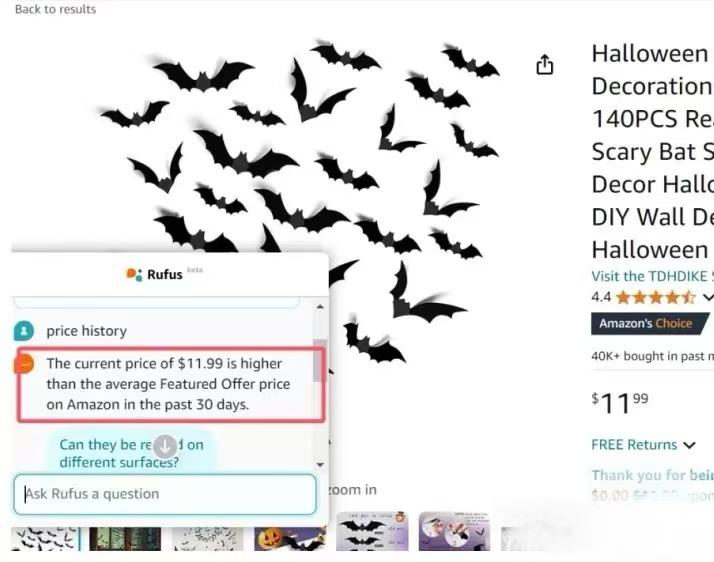Click the Rufus logo icon in chat header
This screenshot has width=714, height=562.
134,275
